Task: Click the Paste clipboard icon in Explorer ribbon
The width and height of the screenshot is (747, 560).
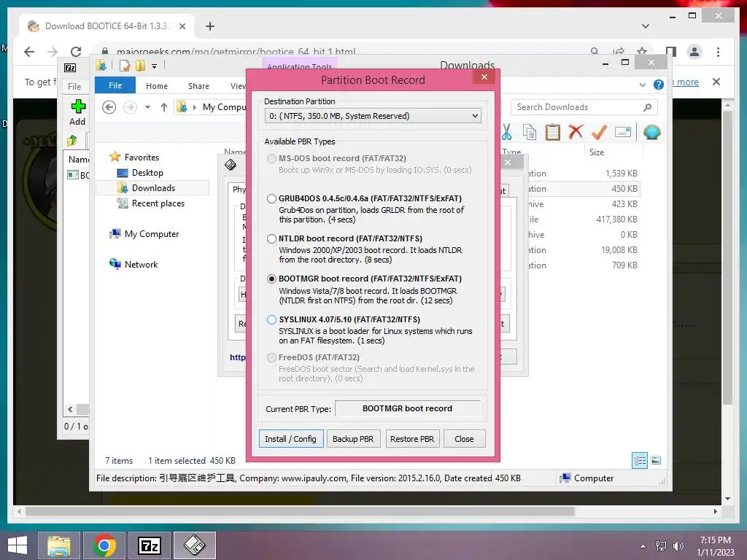Action: 553,133
